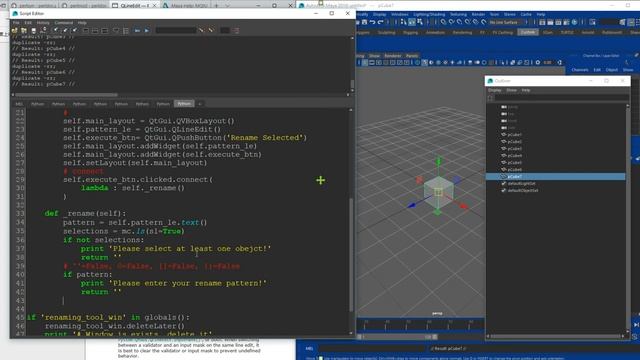This screenshot has width=640, height=360.
Task: Click Clear Input icon in Script Editor
Action: [65, 30]
